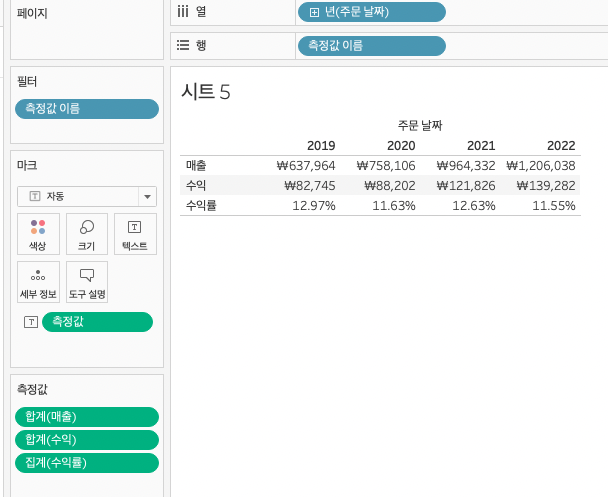The image size is (608, 497).
Task: Click the 매출 row header
Action: pyautogui.click(x=196, y=166)
